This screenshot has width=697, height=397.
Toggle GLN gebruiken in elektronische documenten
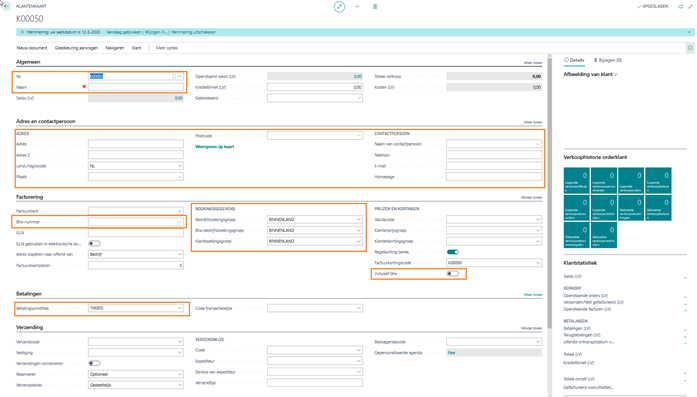click(x=94, y=244)
